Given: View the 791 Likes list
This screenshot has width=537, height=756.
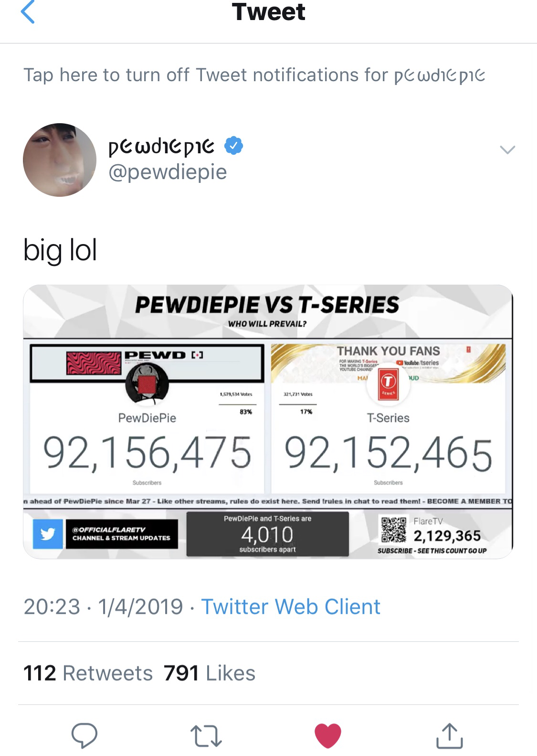Looking at the screenshot, I should pos(210,673).
